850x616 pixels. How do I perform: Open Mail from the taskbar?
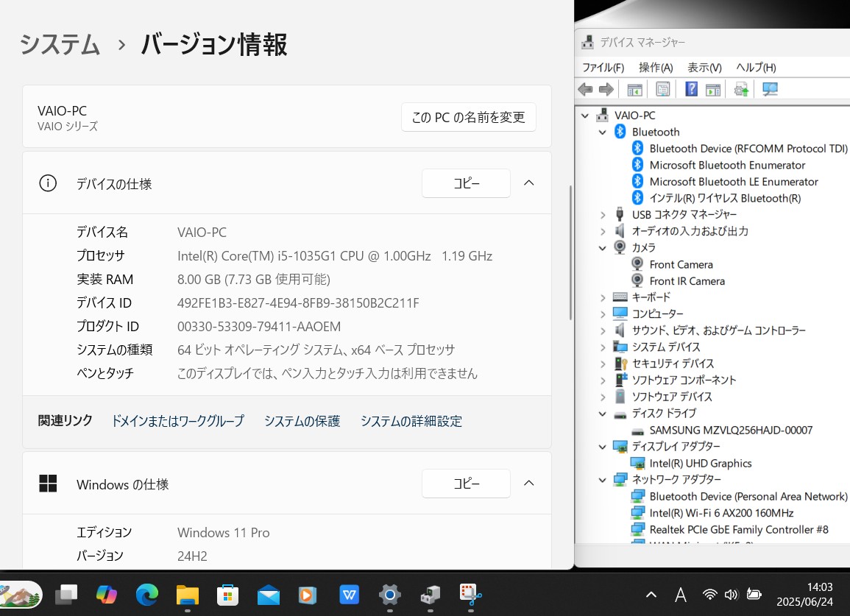[x=268, y=595]
